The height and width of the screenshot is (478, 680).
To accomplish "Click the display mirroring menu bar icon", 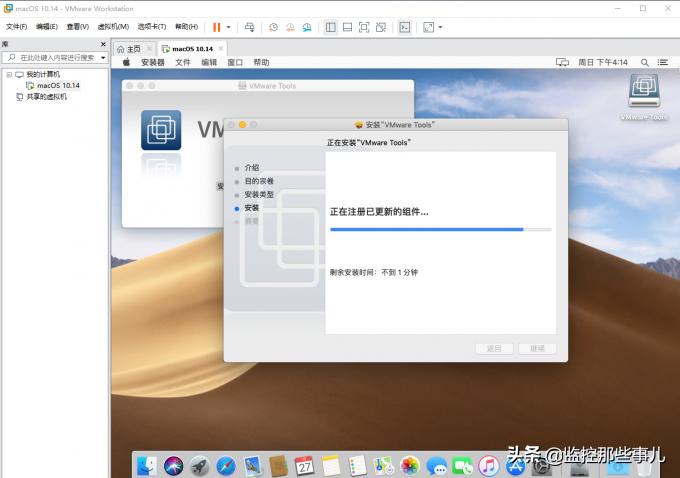I will pos(562,62).
